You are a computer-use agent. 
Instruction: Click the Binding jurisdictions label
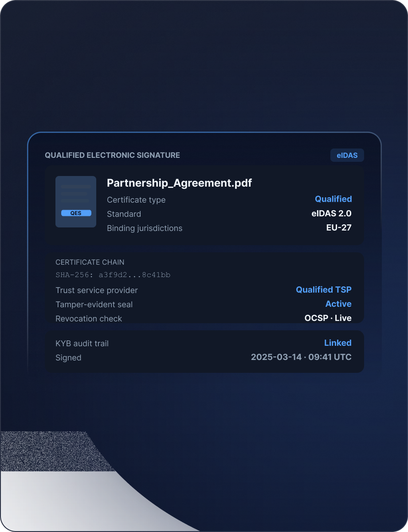coord(145,228)
